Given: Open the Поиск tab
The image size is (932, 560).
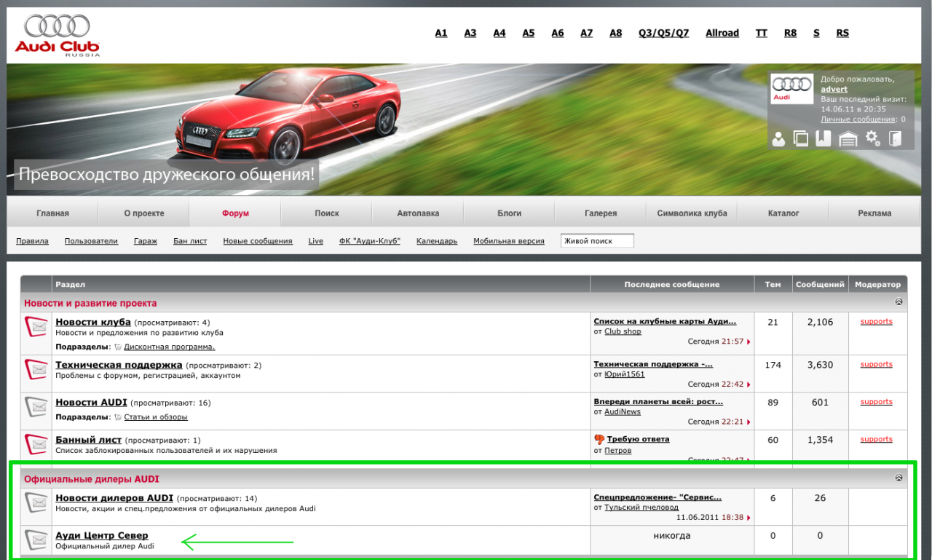Looking at the screenshot, I should click(327, 213).
